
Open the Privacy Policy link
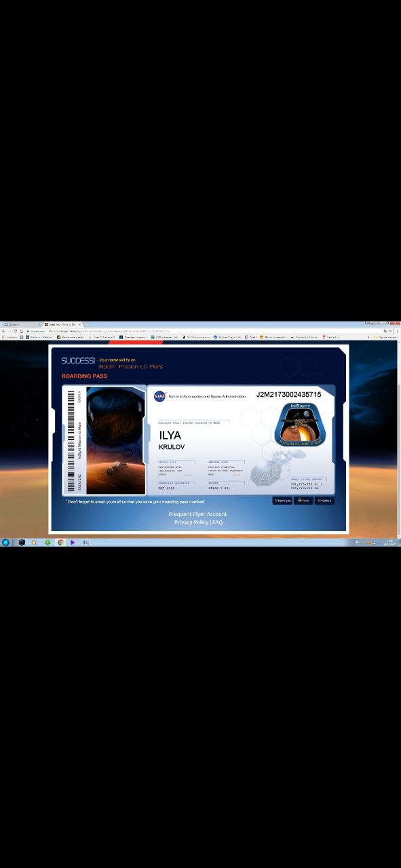(191, 522)
